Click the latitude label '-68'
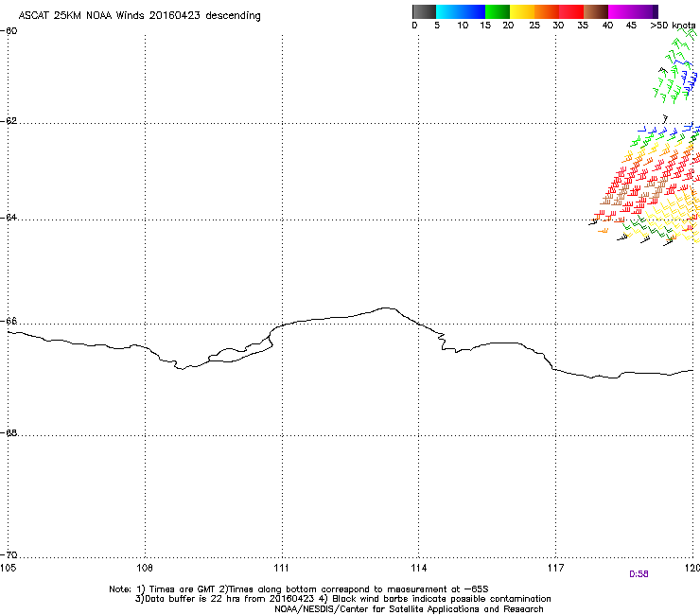Viewport: 700px width, 615px height. click(9, 432)
